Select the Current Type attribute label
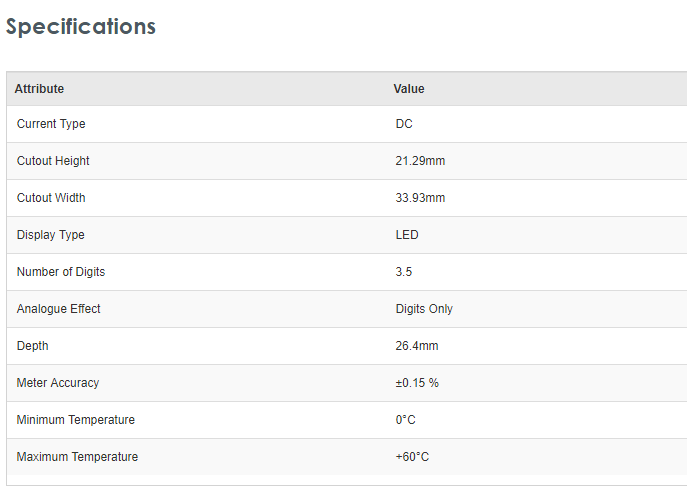 [x=51, y=124]
